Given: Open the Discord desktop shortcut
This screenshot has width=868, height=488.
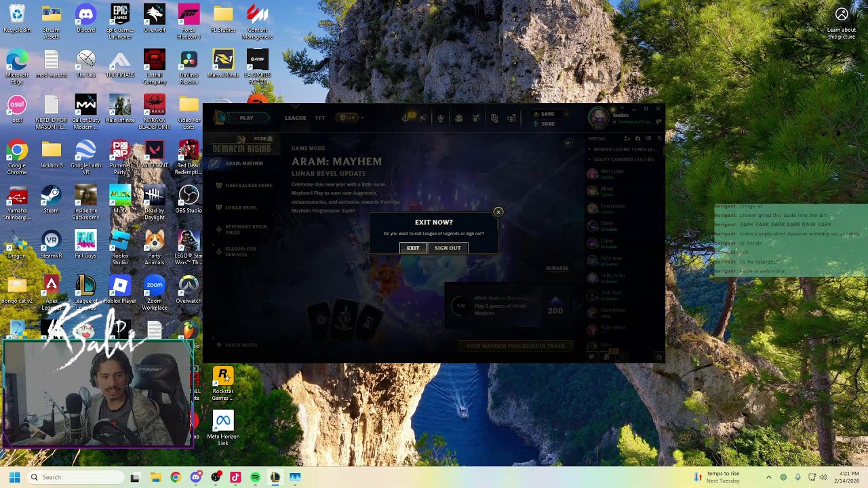Looking at the screenshot, I should tap(85, 19).
